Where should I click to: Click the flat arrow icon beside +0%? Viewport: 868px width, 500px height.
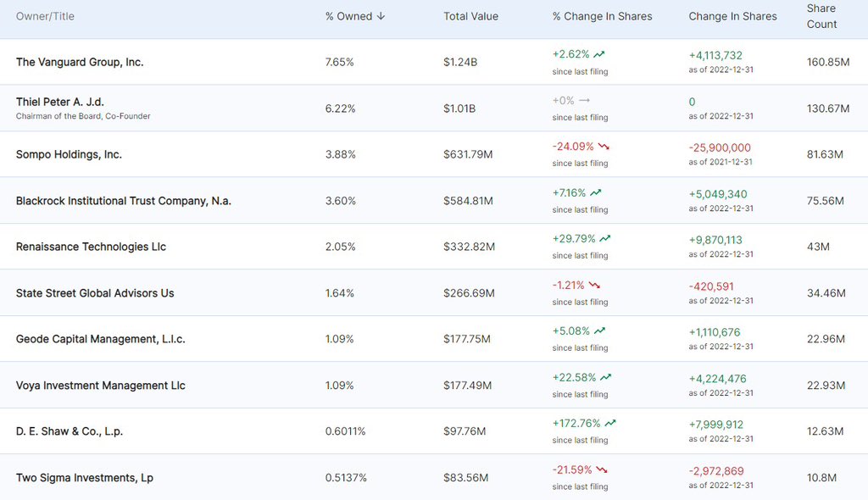pos(585,101)
